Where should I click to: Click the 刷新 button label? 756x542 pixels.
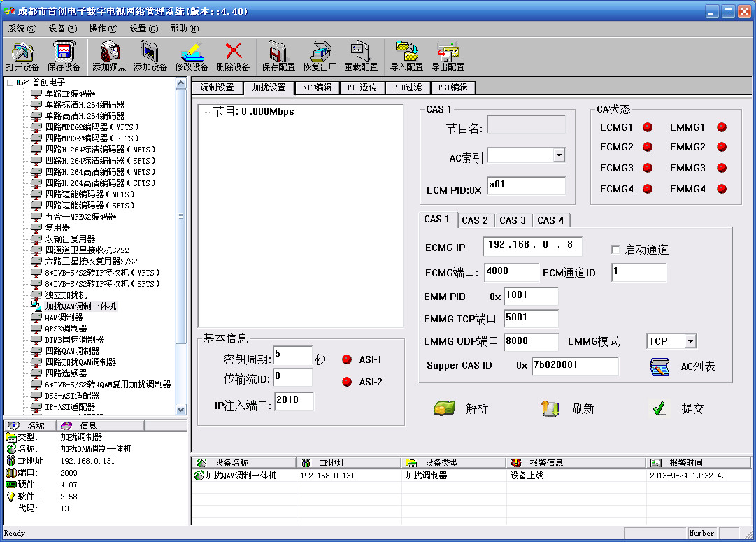(583, 409)
